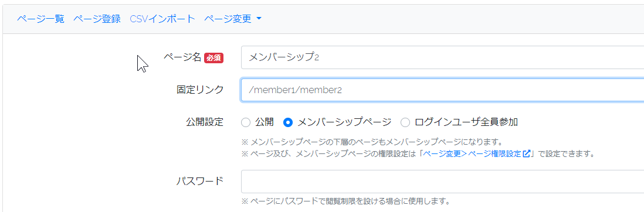Focus the 固定リンク field with /member1/member2
Viewport: 644px width, 212px height.
(x=442, y=90)
